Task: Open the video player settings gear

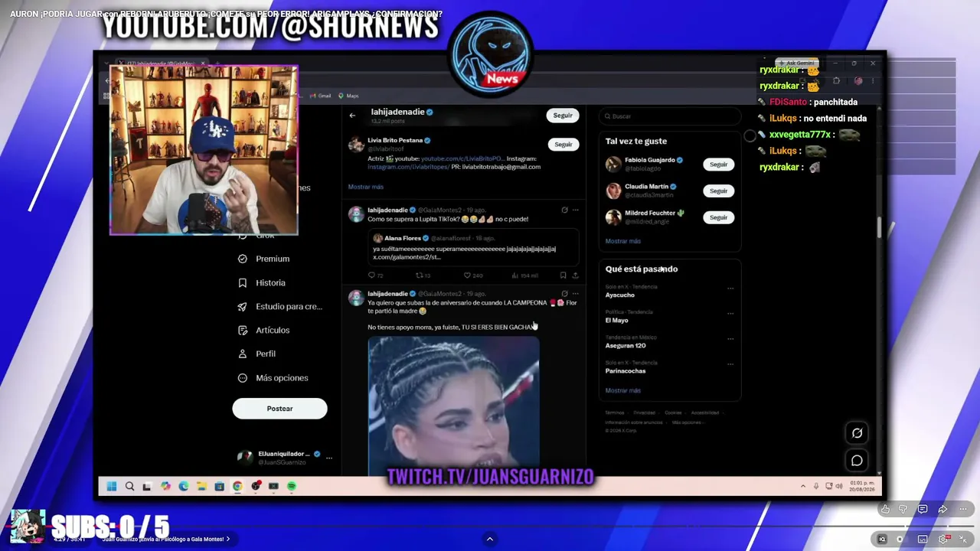Action: point(943,539)
